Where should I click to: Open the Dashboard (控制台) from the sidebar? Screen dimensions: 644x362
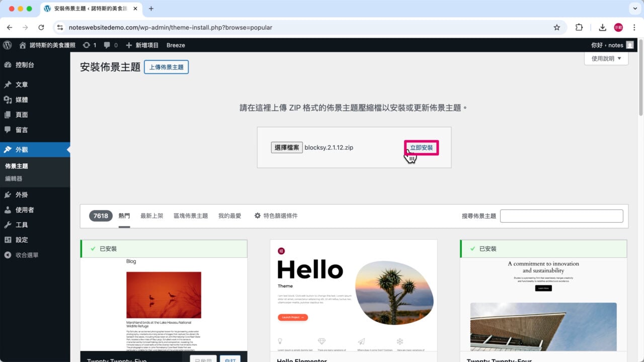[23, 64]
